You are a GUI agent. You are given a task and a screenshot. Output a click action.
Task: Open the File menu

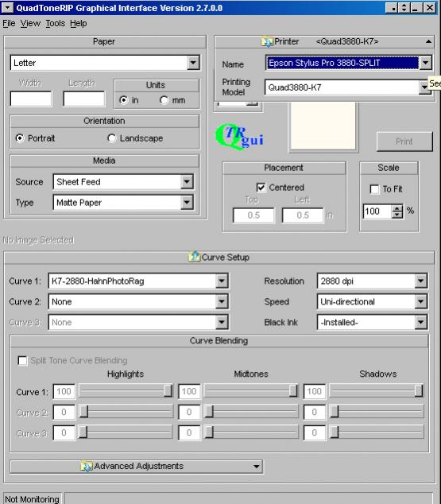click(9, 24)
